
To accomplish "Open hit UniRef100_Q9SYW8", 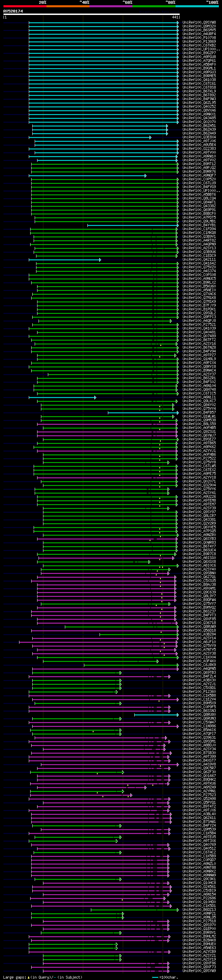I will pos(199,23).
